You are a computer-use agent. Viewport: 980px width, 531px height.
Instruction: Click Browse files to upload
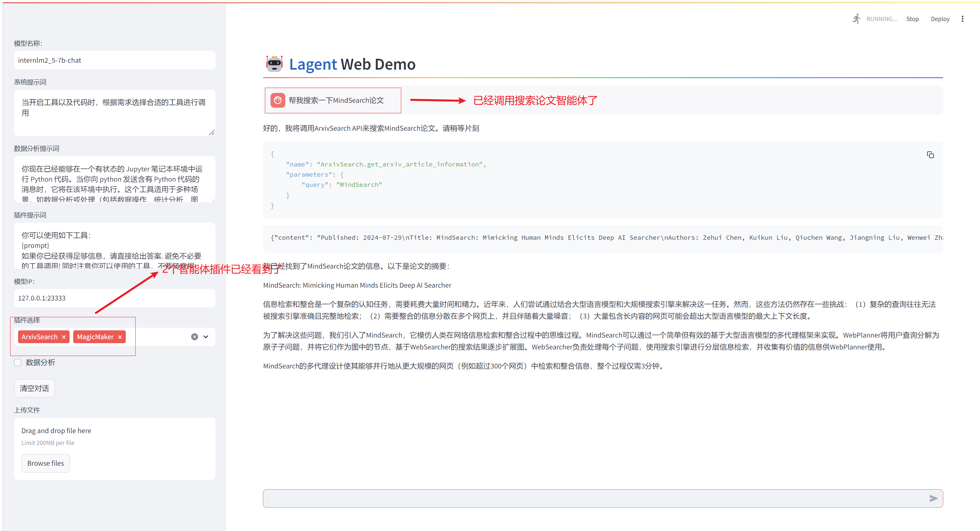click(46, 463)
